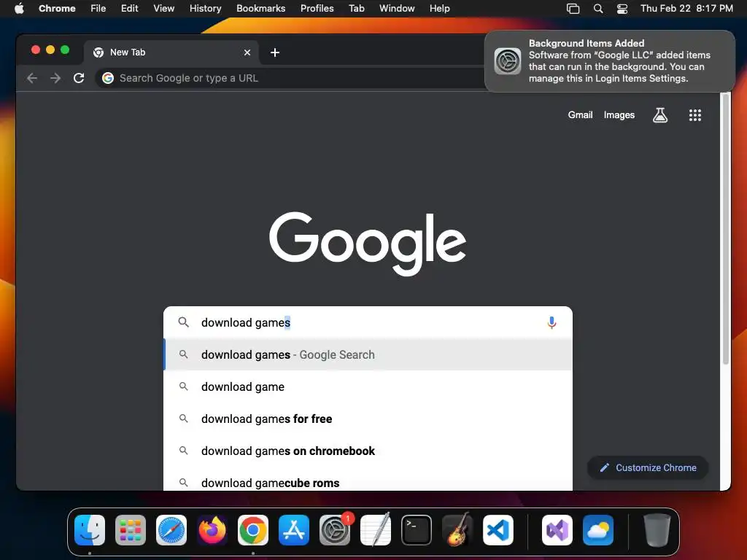The width and height of the screenshot is (747, 560).
Task: Open TextEdit from the Dock
Action: click(x=376, y=530)
